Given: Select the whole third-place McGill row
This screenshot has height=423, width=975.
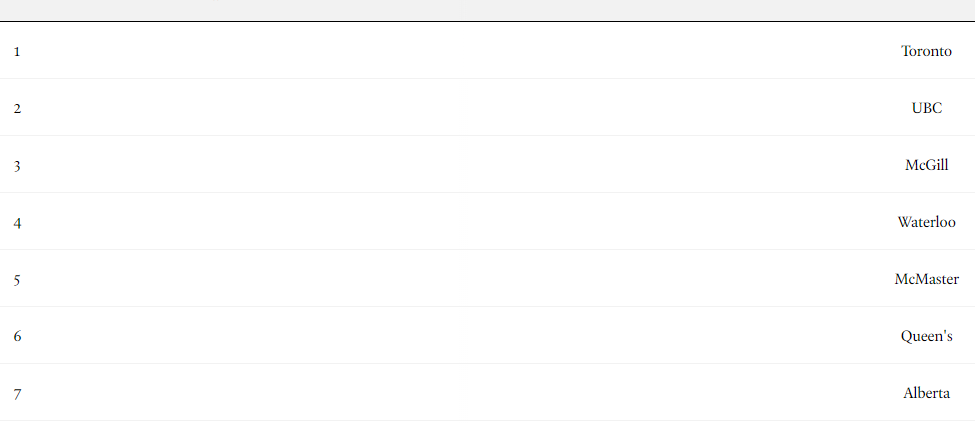Looking at the screenshot, I should click(x=488, y=164).
